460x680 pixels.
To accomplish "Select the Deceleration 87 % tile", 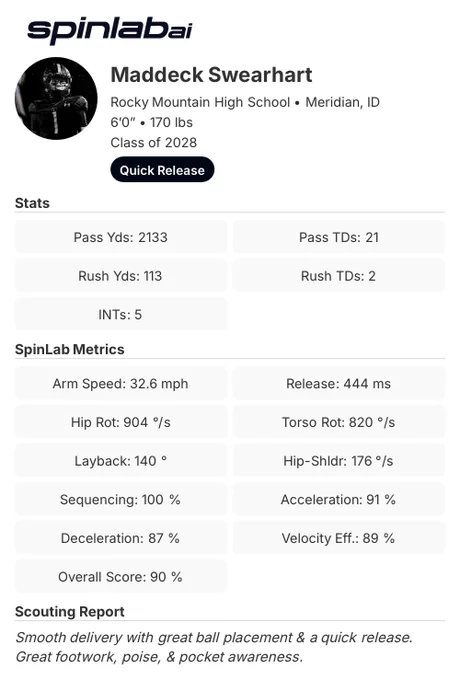I will [121, 538].
